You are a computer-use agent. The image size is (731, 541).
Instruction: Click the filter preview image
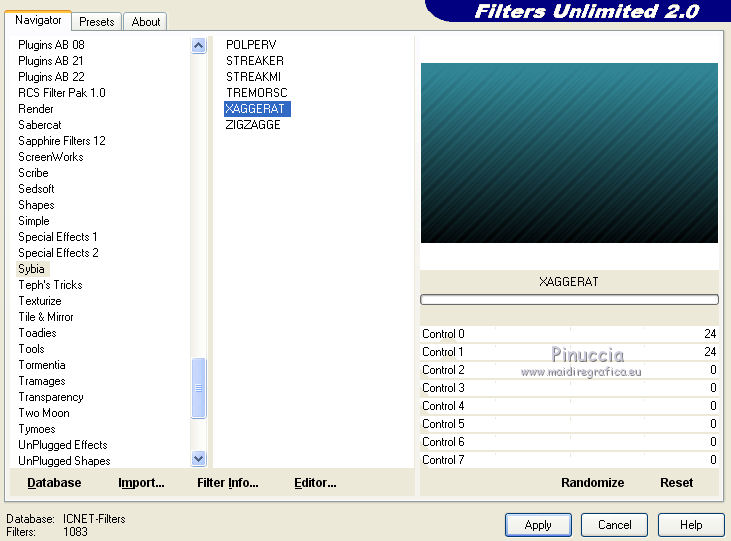click(x=569, y=153)
